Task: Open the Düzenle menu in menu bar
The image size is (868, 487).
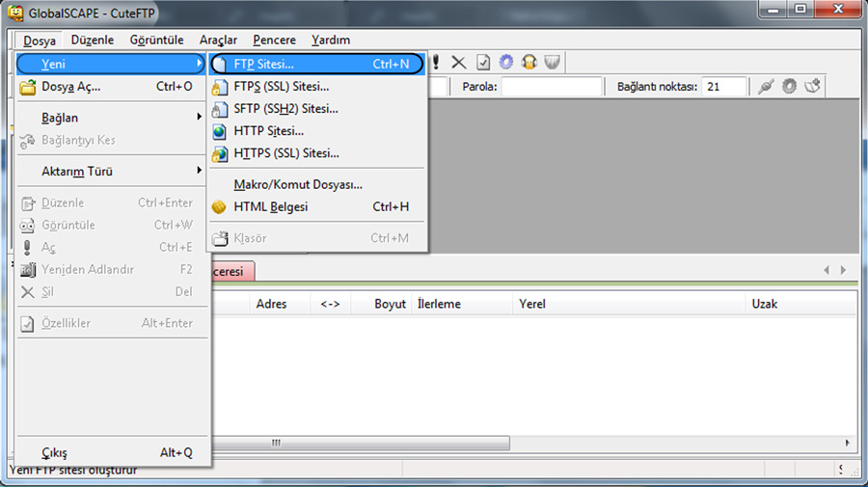Action: point(93,40)
